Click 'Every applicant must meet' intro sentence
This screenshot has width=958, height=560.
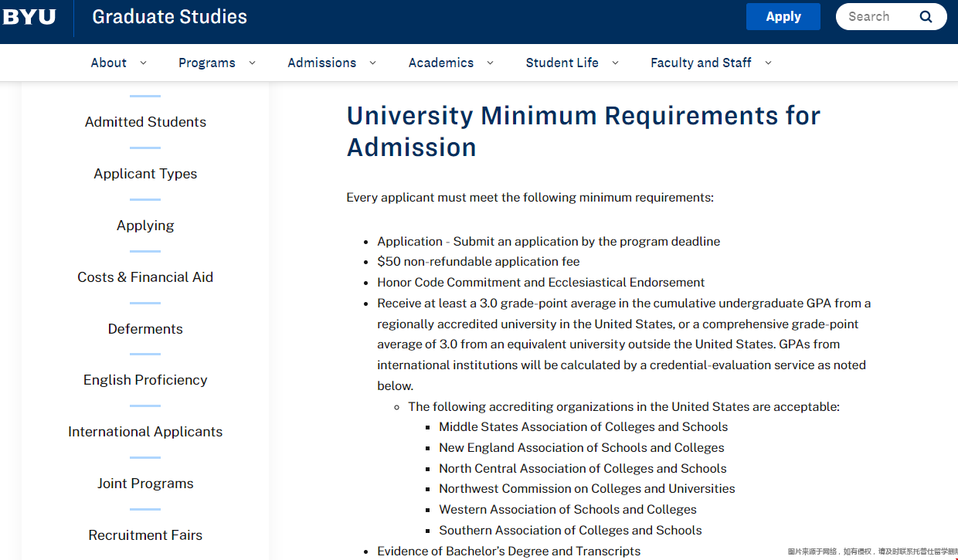click(x=530, y=198)
